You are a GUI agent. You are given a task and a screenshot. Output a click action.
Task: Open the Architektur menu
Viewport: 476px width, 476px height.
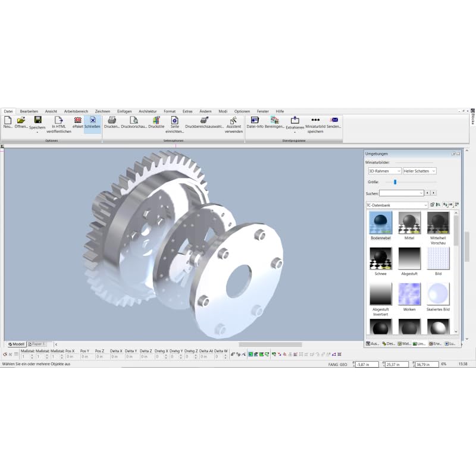click(x=148, y=111)
